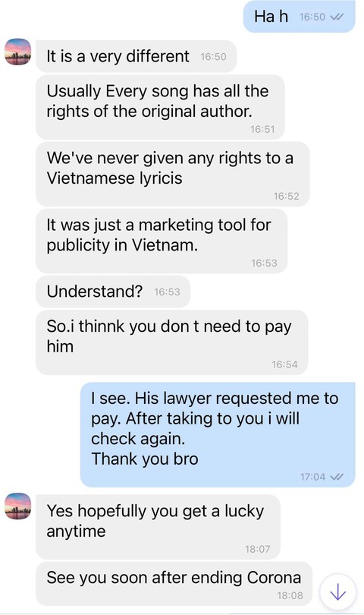Select the 'you don t need to pay him' message

click(171, 342)
